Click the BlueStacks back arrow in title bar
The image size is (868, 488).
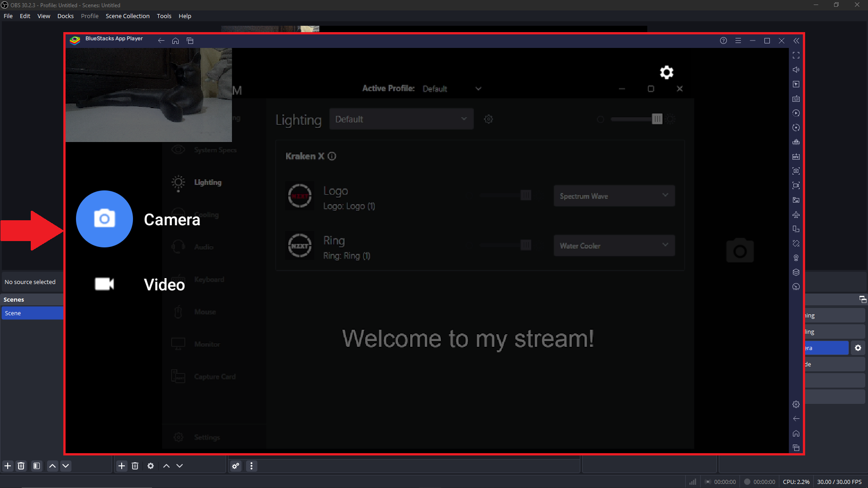coord(161,41)
